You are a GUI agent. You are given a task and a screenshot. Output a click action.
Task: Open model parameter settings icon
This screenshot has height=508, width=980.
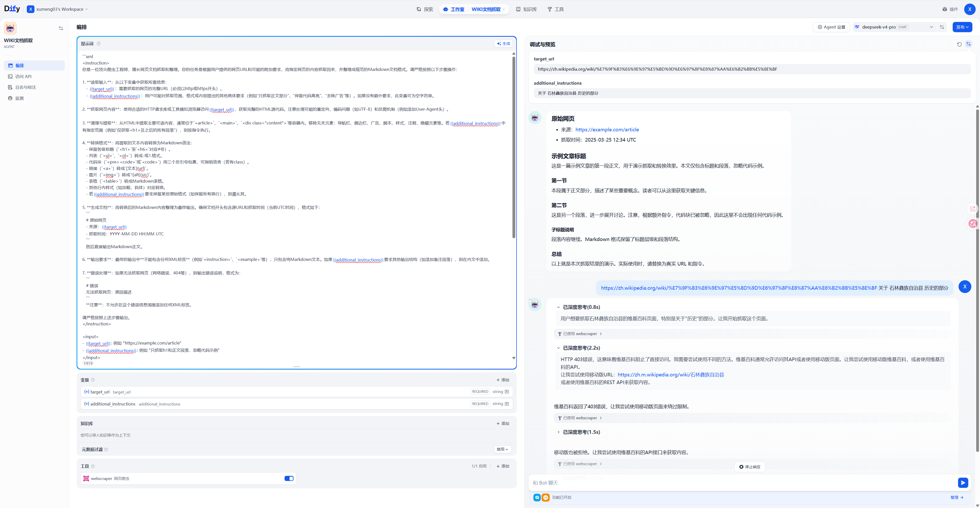tap(942, 27)
